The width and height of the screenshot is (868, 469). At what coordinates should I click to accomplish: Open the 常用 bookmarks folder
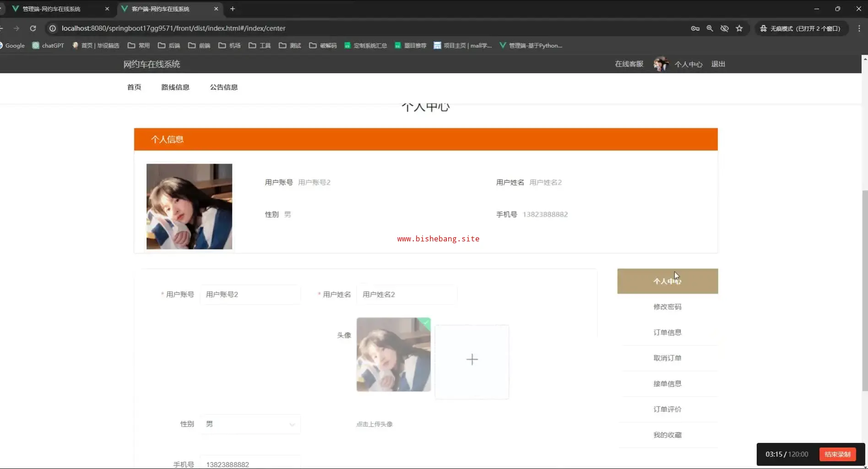(139, 45)
